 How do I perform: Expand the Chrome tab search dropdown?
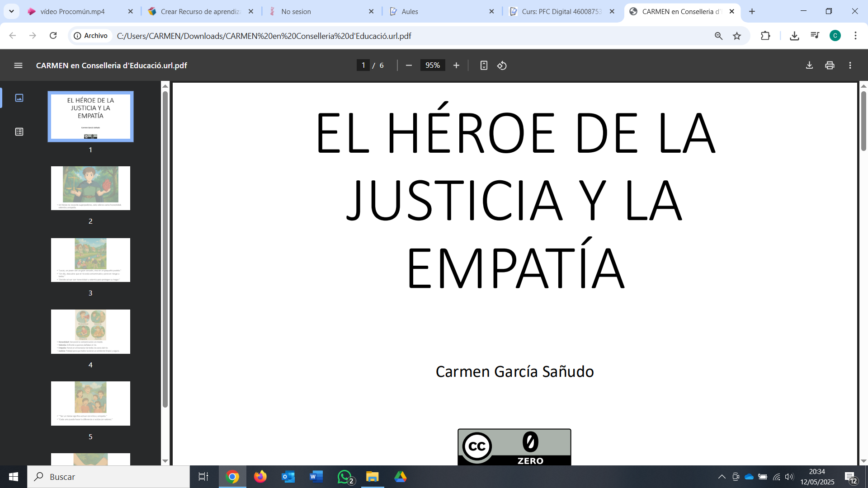click(x=11, y=11)
